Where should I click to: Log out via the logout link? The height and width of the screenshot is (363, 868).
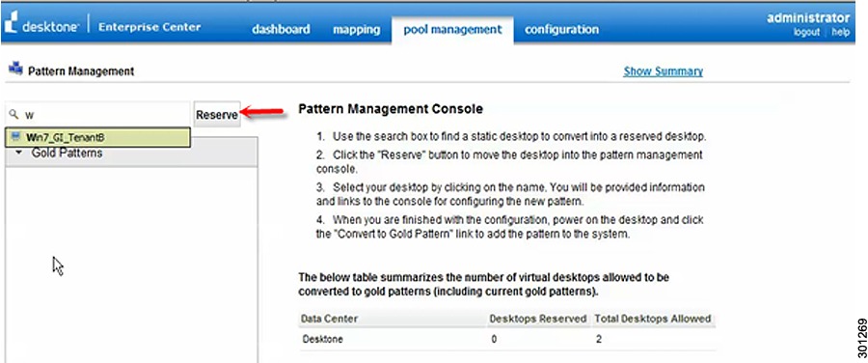tap(806, 33)
